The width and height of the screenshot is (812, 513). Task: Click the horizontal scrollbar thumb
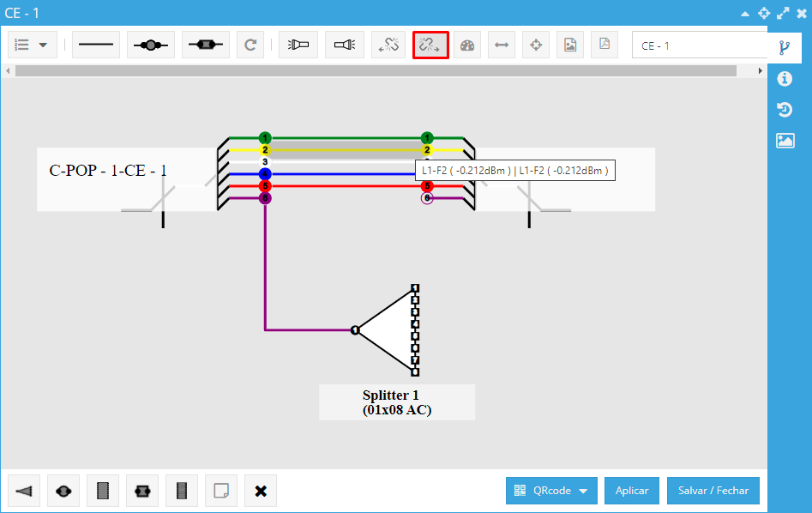[376, 71]
